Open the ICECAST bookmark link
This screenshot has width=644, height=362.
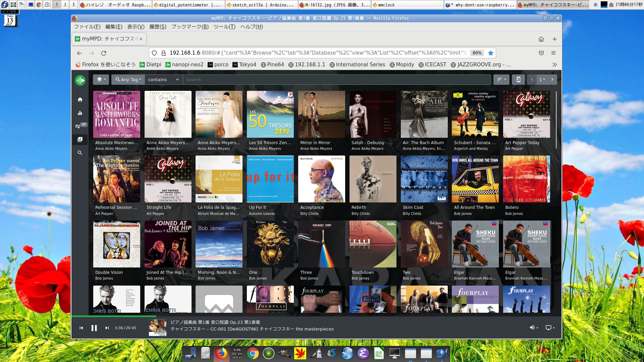pos(432,65)
